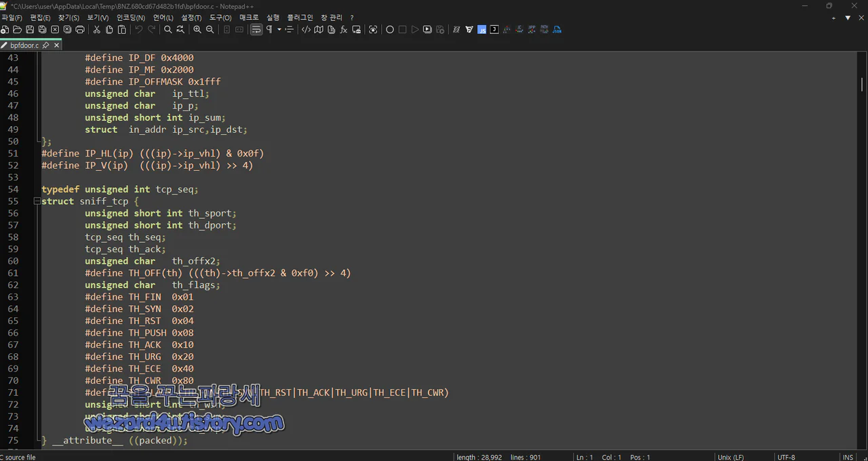Close the bpfdoor.c tab
This screenshot has height=461, width=868.
(56, 45)
